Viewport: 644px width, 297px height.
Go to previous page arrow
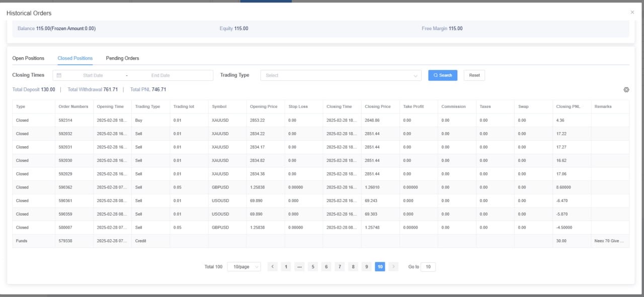click(273, 267)
